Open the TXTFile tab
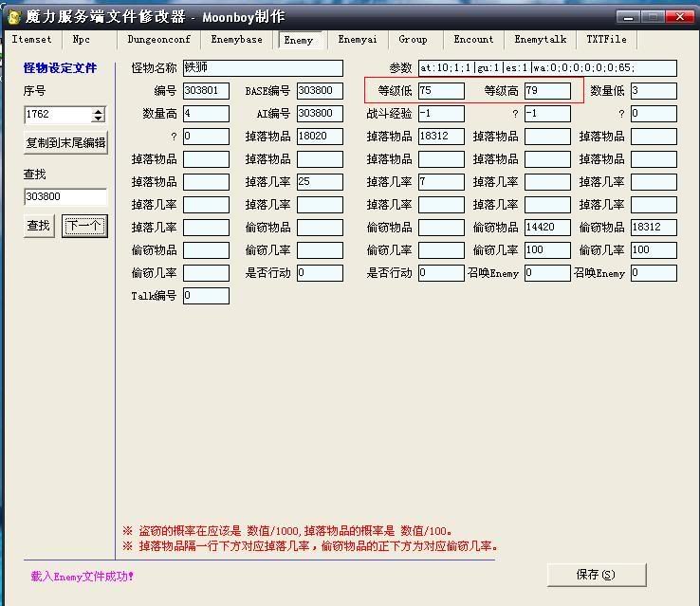This screenshot has height=606, width=700. click(606, 40)
